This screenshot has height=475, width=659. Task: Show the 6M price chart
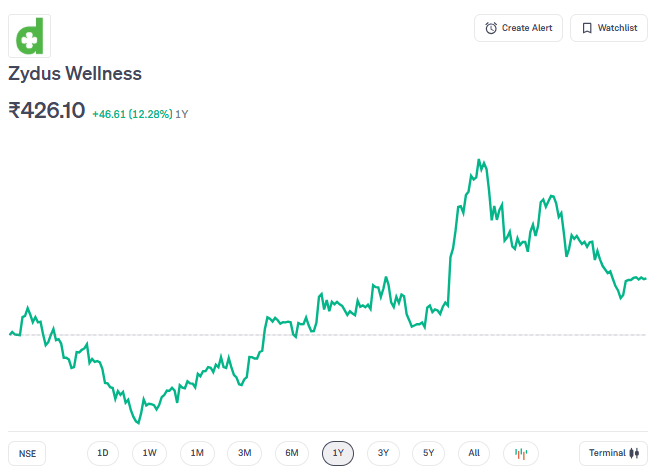point(291,453)
